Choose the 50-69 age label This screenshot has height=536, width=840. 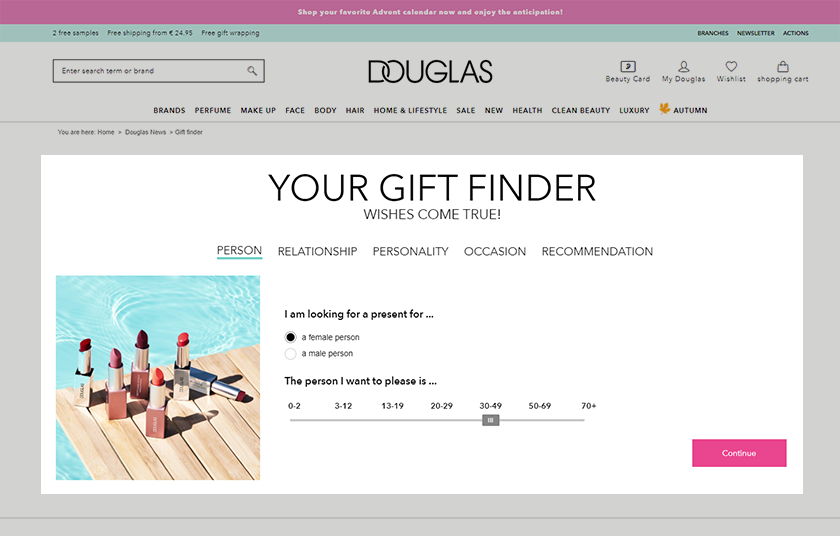pos(539,406)
